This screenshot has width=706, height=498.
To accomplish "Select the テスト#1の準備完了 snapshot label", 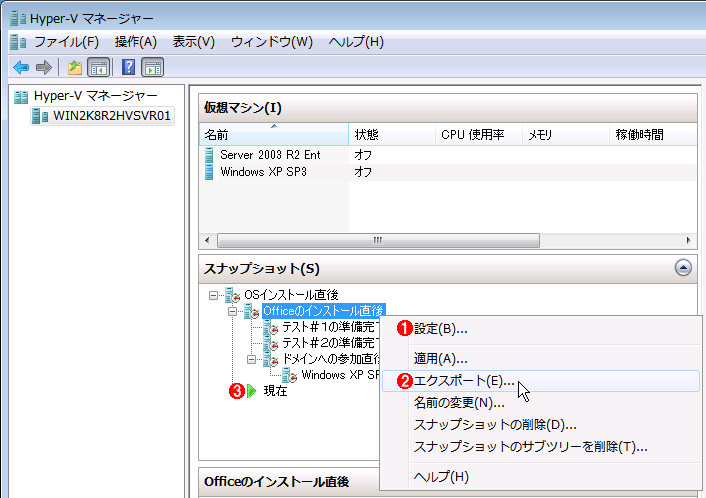I will [x=330, y=327].
